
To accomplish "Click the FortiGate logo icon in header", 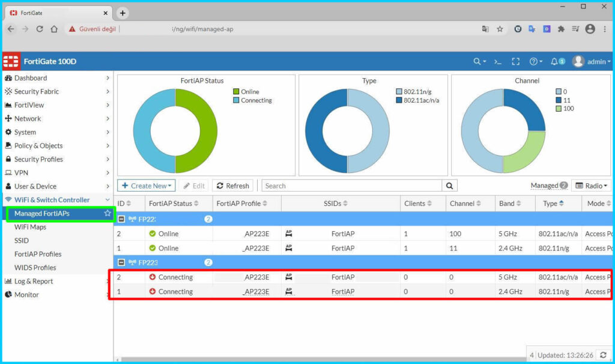I will point(11,61).
